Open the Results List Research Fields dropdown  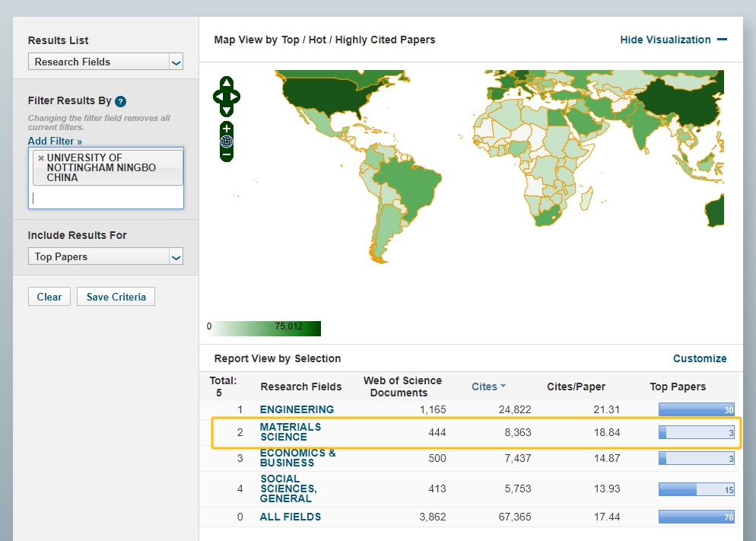tap(106, 62)
